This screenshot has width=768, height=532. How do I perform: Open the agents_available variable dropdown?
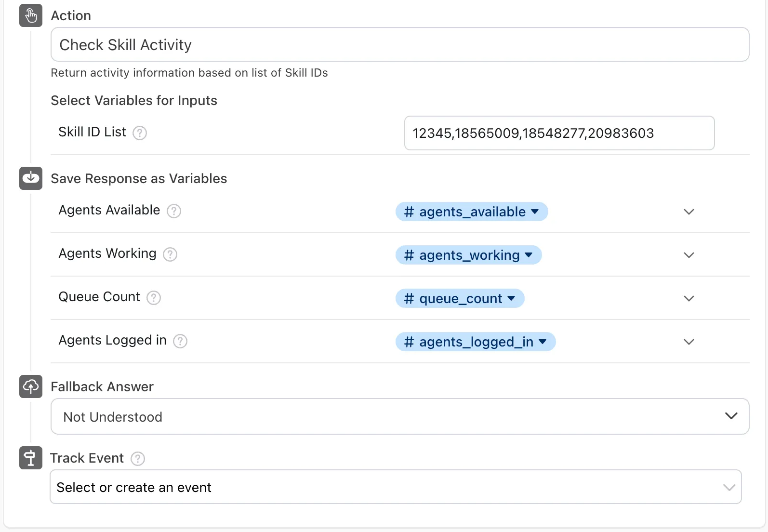pyautogui.click(x=472, y=212)
